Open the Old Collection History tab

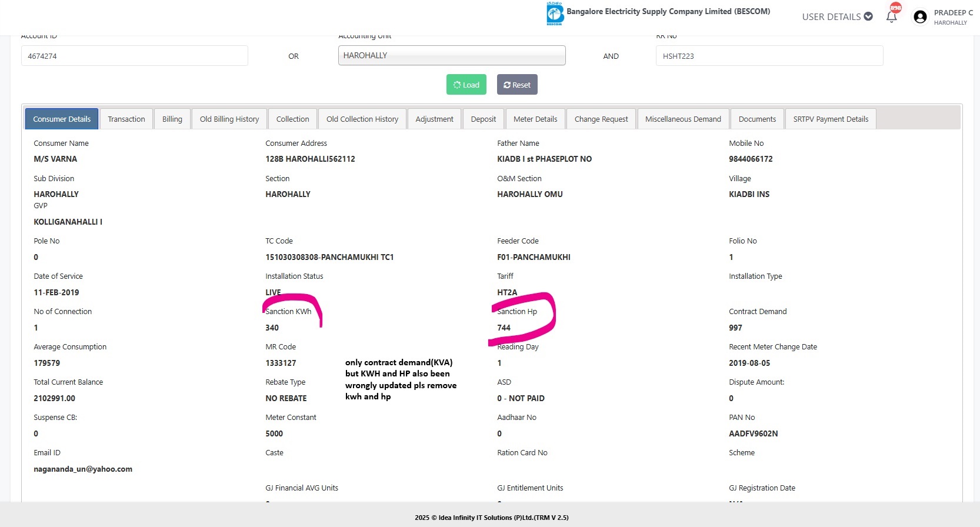click(x=362, y=119)
